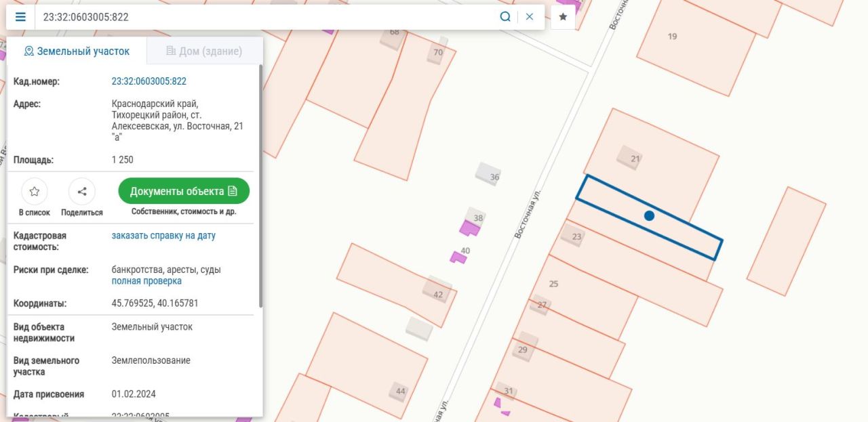Screen dimensions: 868x422
Task: Select the Земельный участок tab
Action: click(76, 51)
